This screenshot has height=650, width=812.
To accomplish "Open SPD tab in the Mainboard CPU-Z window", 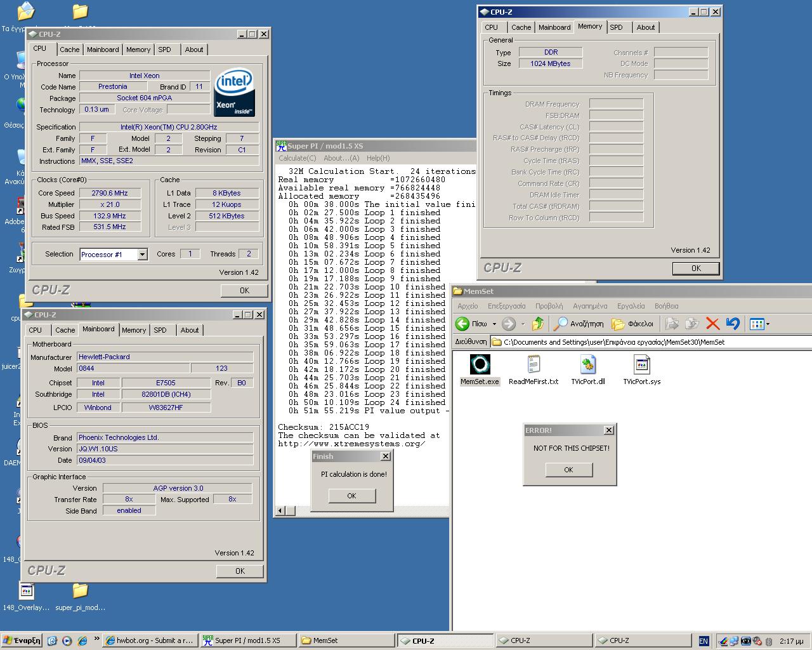I will (160, 330).
